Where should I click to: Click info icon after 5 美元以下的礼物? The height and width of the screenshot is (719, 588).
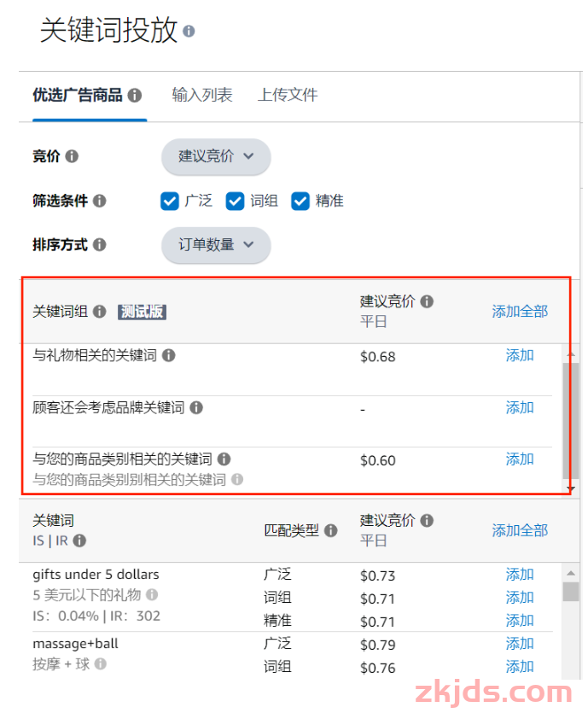[152, 594]
